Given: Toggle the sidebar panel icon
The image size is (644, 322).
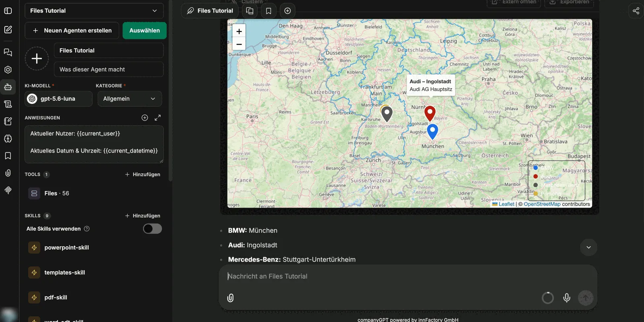Looking at the screenshot, I should tap(8, 11).
